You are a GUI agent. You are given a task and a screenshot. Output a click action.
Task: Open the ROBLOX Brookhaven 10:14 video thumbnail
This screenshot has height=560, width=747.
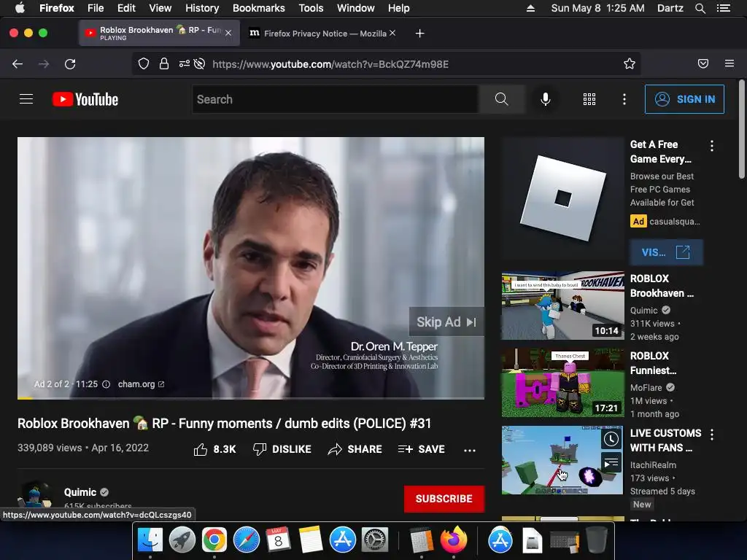pos(562,306)
